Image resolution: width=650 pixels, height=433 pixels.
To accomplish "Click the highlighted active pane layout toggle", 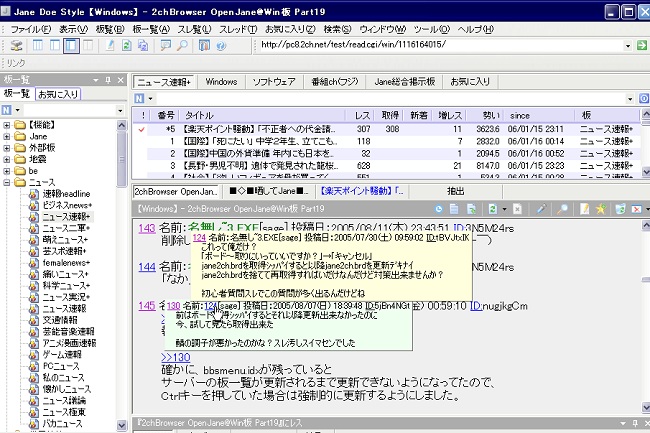I will click(x=71, y=45).
